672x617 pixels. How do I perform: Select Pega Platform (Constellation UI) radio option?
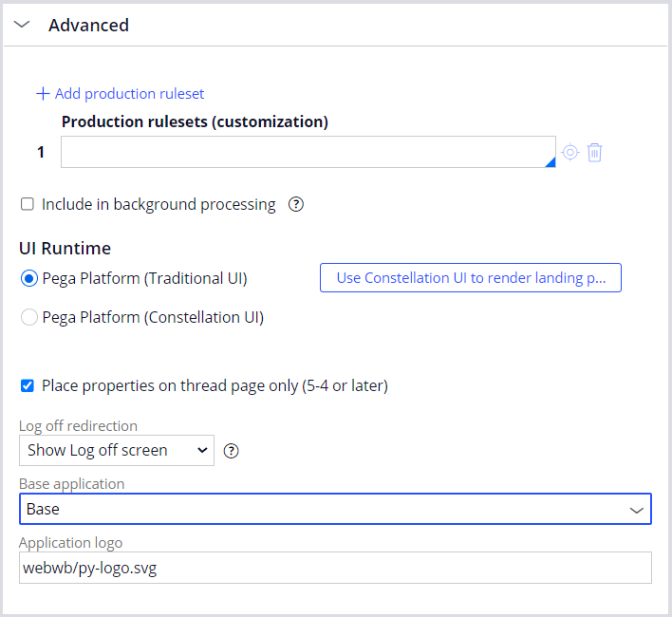pos(29,318)
